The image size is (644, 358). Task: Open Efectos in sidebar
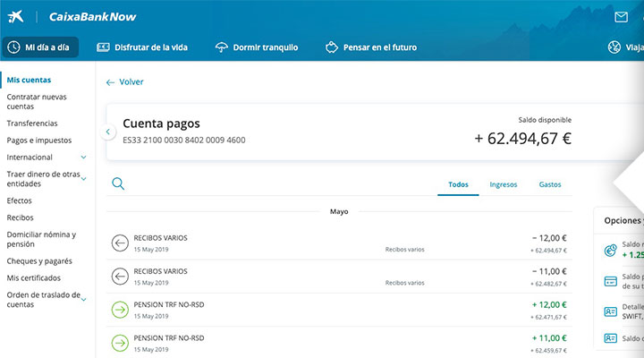(x=19, y=200)
